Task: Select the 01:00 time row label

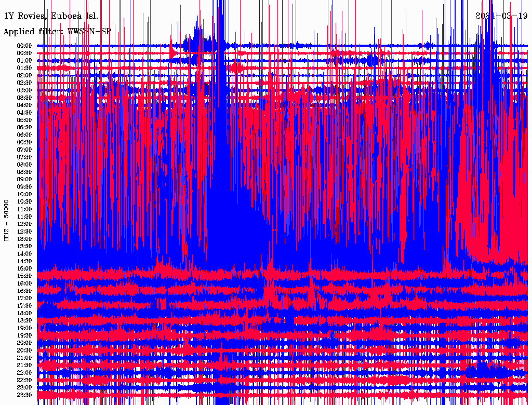Action: 25,61
